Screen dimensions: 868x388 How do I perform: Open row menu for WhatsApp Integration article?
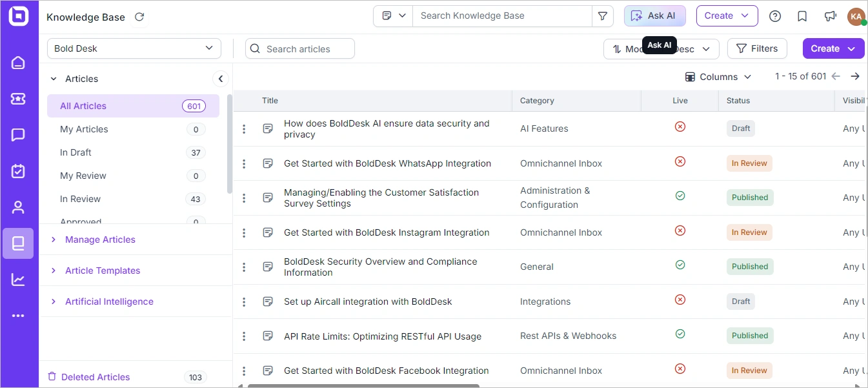(x=244, y=164)
